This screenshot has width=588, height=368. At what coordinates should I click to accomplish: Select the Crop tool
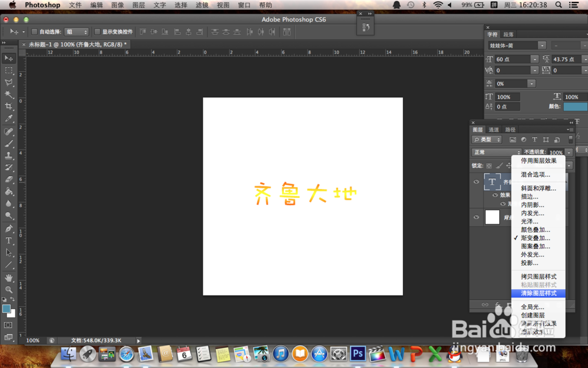pyautogui.click(x=8, y=107)
